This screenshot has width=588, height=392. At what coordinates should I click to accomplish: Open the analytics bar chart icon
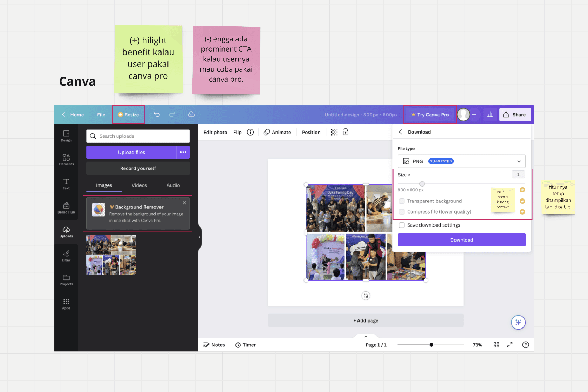point(490,115)
